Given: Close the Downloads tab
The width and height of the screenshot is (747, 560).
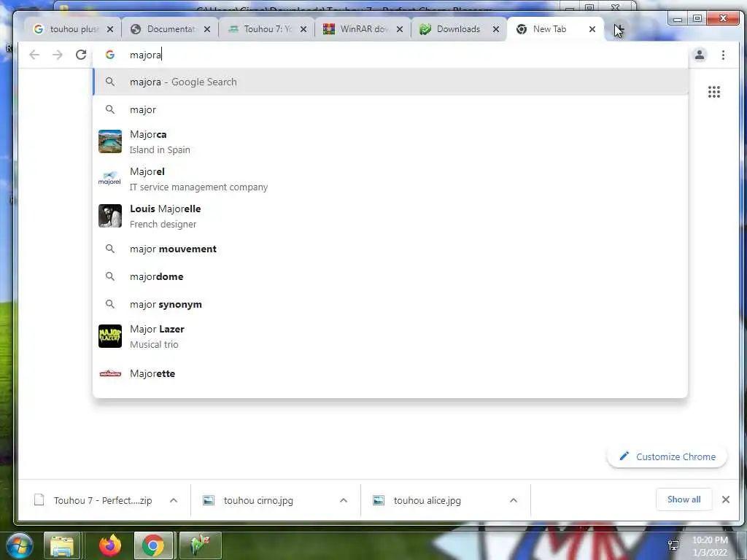Looking at the screenshot, I should tap(496, 29).
